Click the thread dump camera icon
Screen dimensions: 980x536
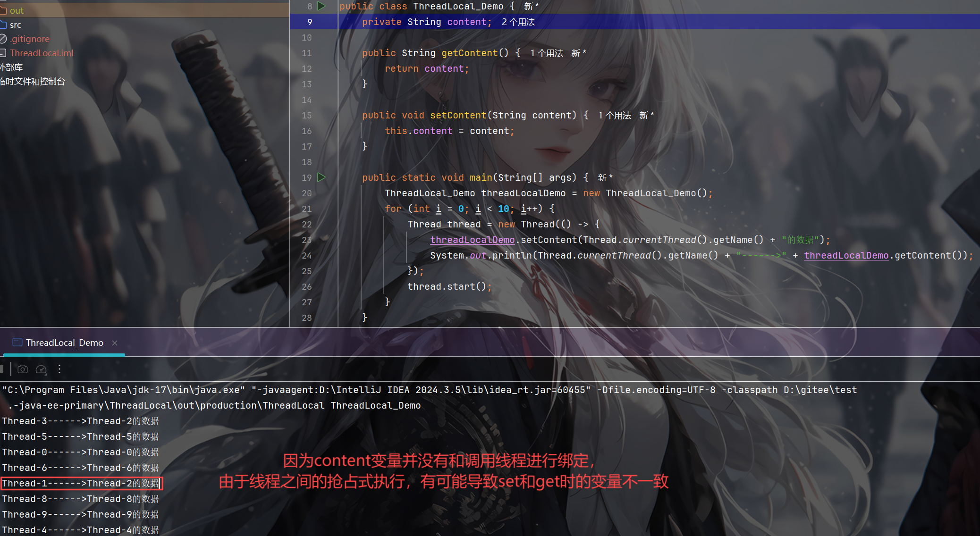pyautogui.click(x=23, y=369)
